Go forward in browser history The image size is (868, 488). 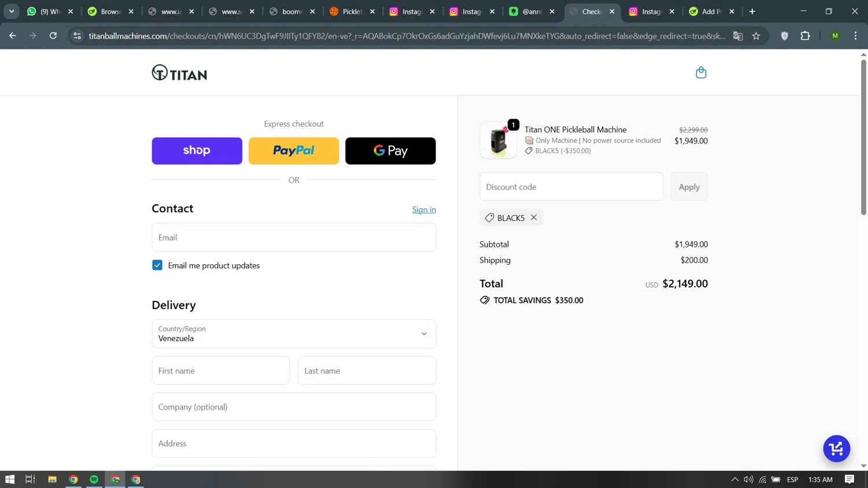33,36
